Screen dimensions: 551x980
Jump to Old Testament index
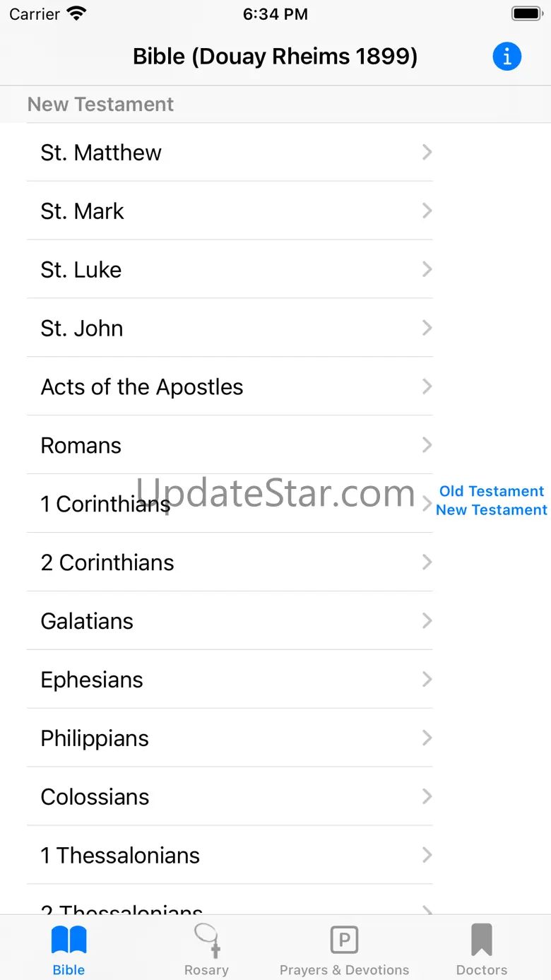pos(492,491)
